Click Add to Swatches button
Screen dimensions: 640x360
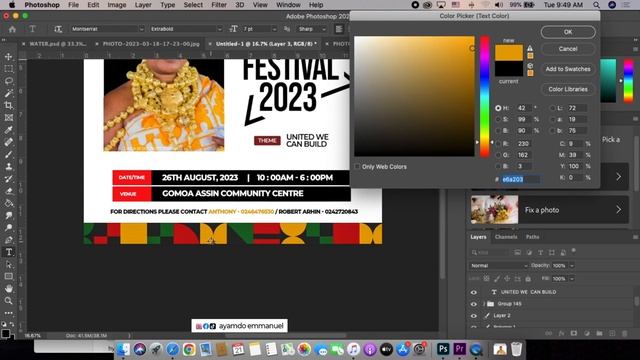[x=568, y=69]
